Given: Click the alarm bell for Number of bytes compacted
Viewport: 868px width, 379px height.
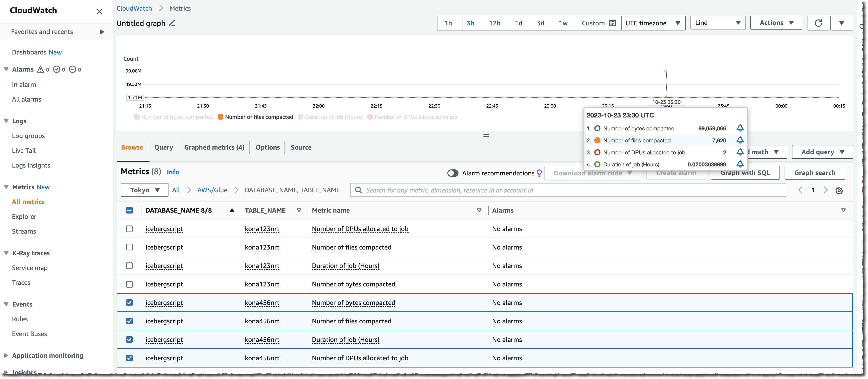Looking at the screenshot, I should 740,128.
